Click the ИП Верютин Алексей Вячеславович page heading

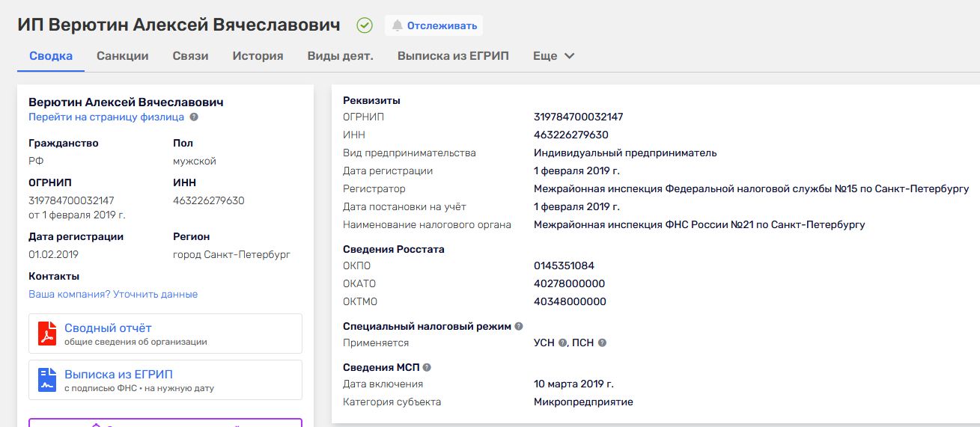pyautogui.click(x=179, y=25)
